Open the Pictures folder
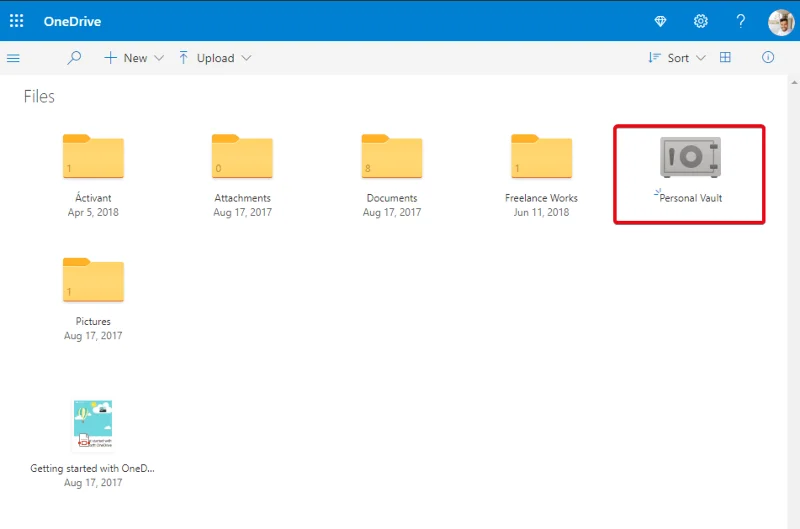 coord(93,280)
